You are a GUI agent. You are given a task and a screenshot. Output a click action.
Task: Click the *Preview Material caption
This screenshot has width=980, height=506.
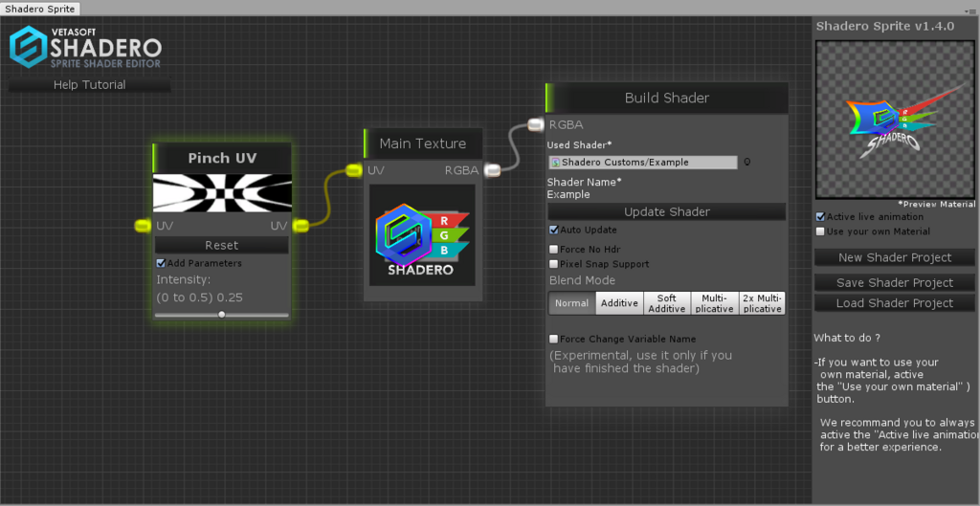[x=936, y=205]
